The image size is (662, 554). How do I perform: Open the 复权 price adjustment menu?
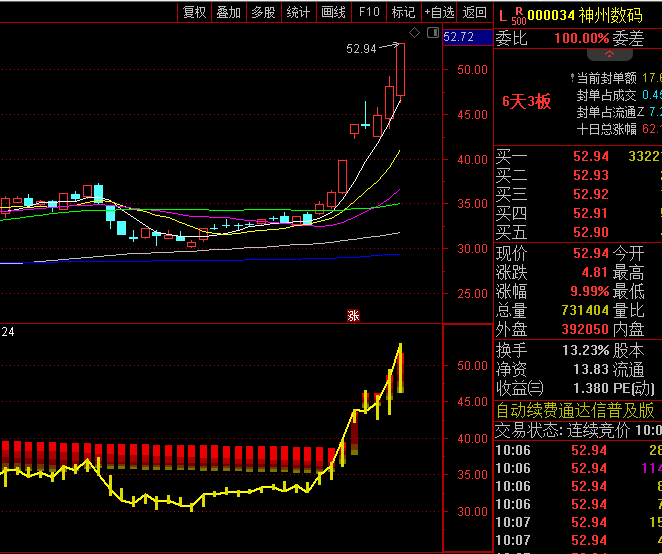pos(195,12)
